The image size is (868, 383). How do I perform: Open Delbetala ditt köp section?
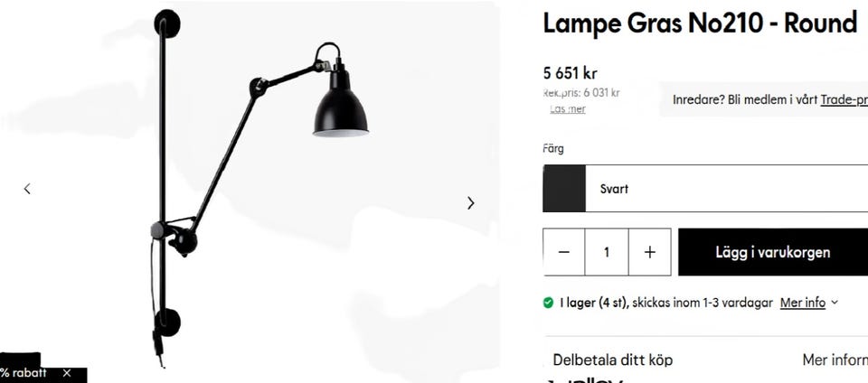(613, 360)
